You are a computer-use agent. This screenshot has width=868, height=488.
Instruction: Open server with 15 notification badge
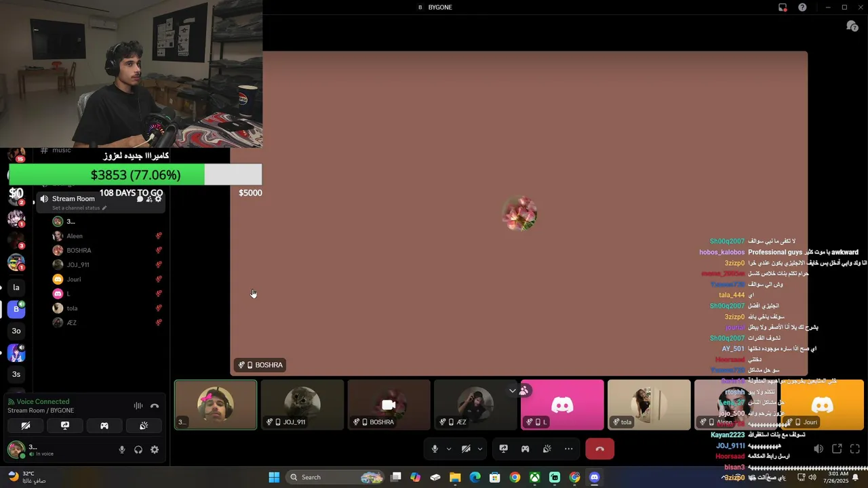(16, 155)
